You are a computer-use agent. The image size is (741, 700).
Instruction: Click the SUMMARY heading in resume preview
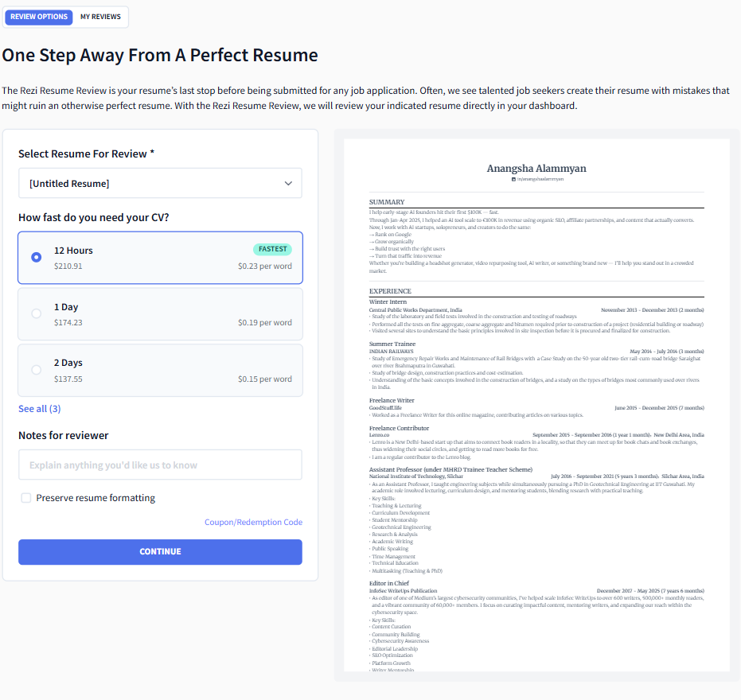[387, 202]
